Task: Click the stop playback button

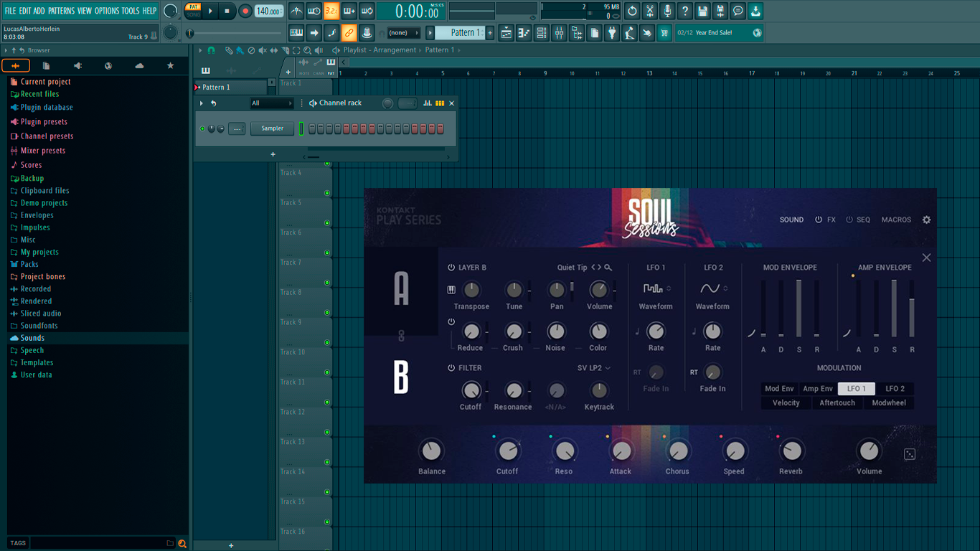Action: pyautogui.click(x=227, y=11)
